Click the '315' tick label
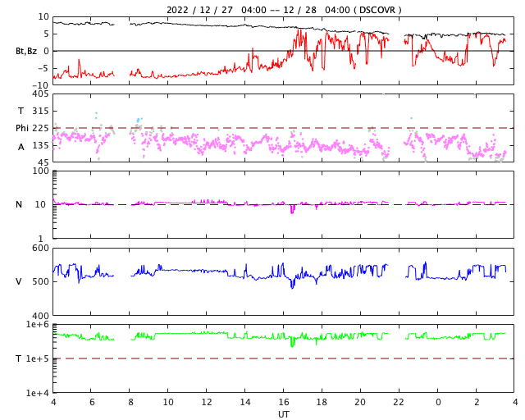The height and width of the screenshot is (420, 525). click(x=40, y=111)
